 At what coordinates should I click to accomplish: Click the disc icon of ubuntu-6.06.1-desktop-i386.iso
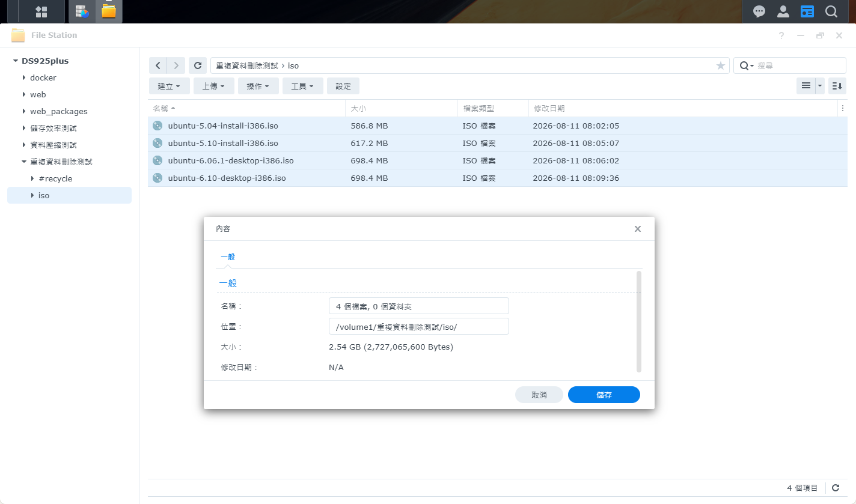pos(157,160)
